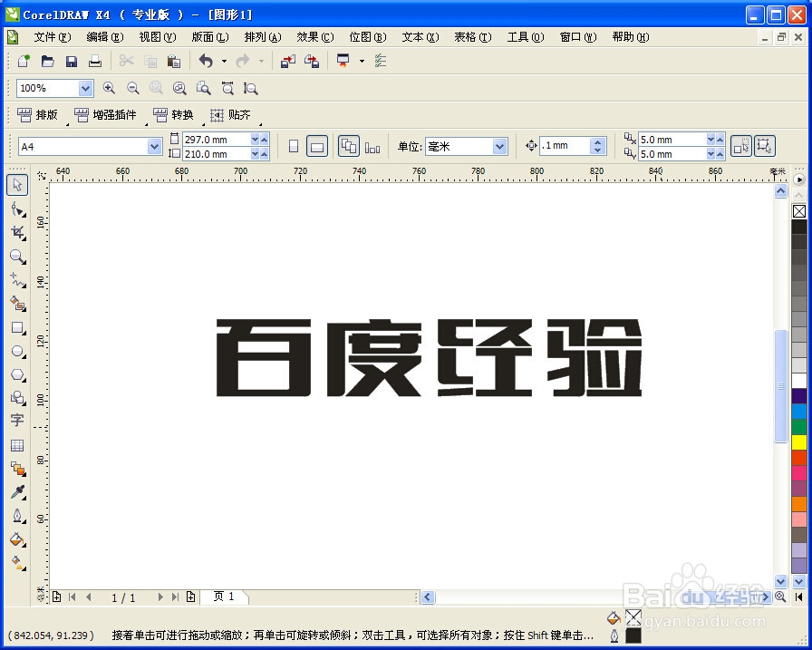Undo the last action
Viewport: 812px width, 650px height.
click(206, 61)
